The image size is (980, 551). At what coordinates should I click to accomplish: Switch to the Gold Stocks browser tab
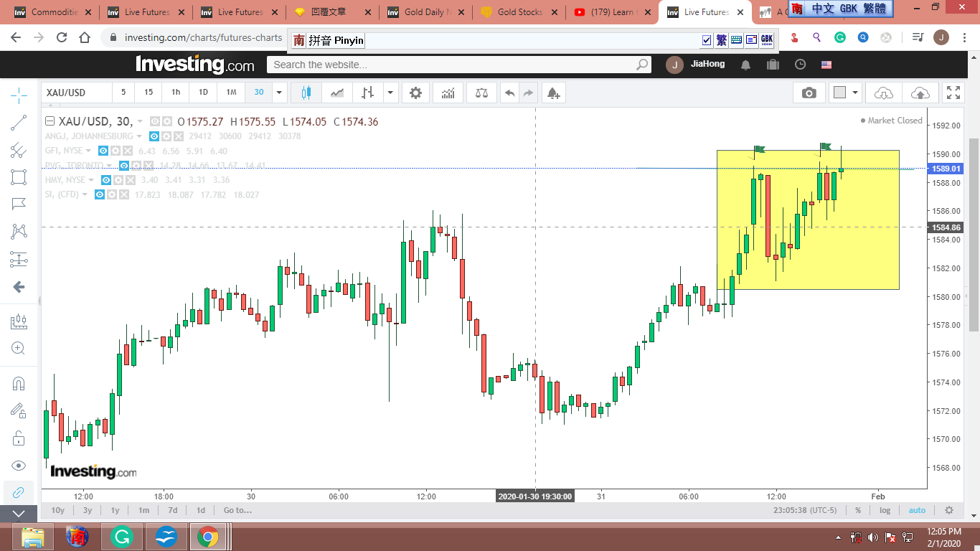pyautogui.click(x=519, y=12)
